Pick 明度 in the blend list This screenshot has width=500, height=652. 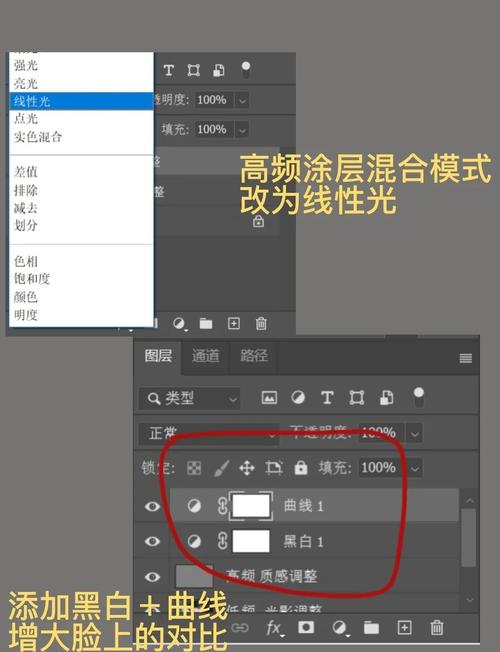point(26,315)
